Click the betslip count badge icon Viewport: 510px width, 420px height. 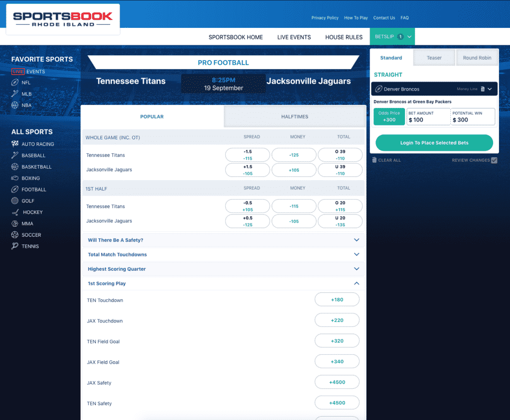click(400, 37)
